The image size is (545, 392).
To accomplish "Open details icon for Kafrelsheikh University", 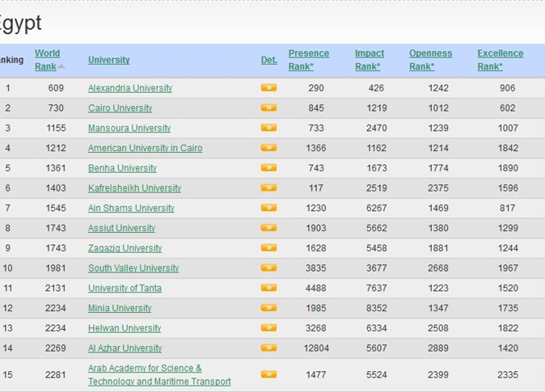I will (x=268, y=188).
